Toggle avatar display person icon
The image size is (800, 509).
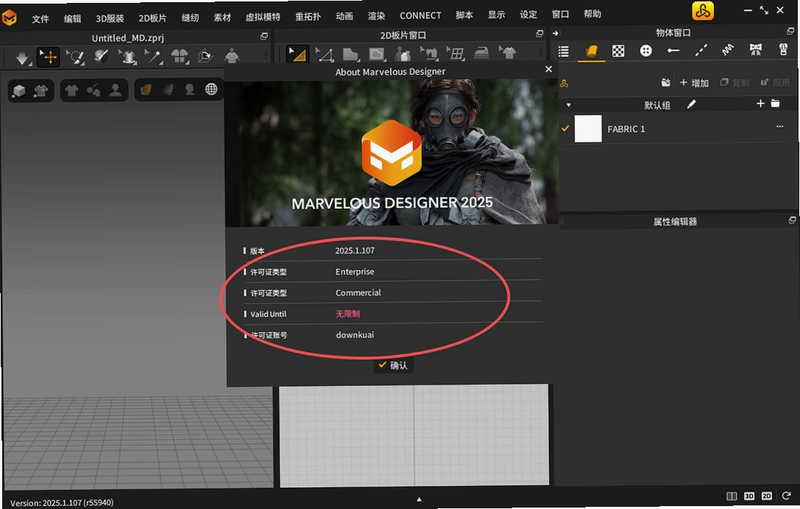(116, 90)
